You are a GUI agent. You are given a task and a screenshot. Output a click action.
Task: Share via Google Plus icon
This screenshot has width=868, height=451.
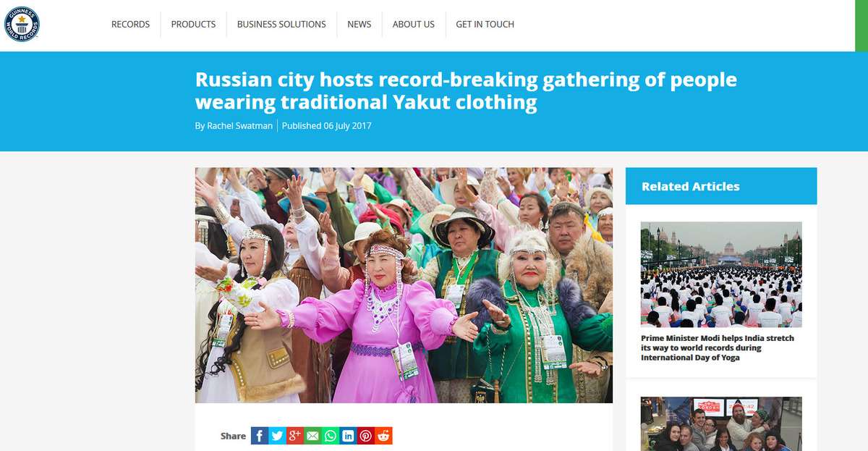[x=294, y=436]
